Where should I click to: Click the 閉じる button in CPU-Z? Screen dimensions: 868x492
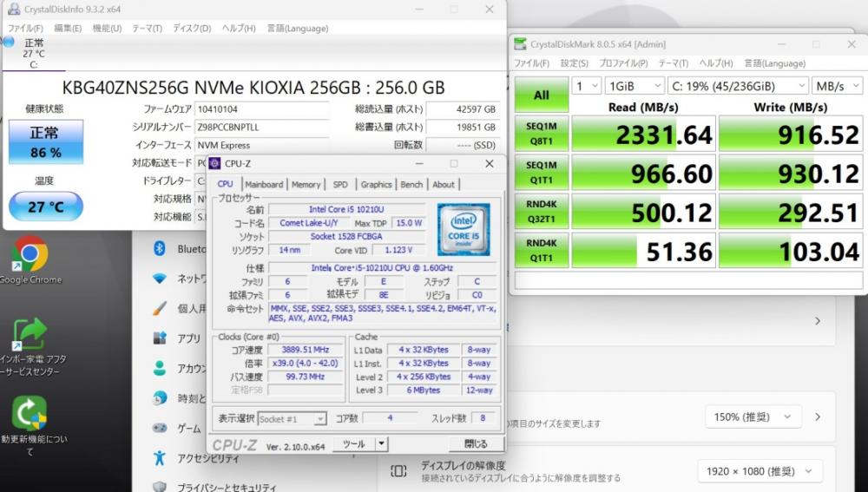(476, 444)
